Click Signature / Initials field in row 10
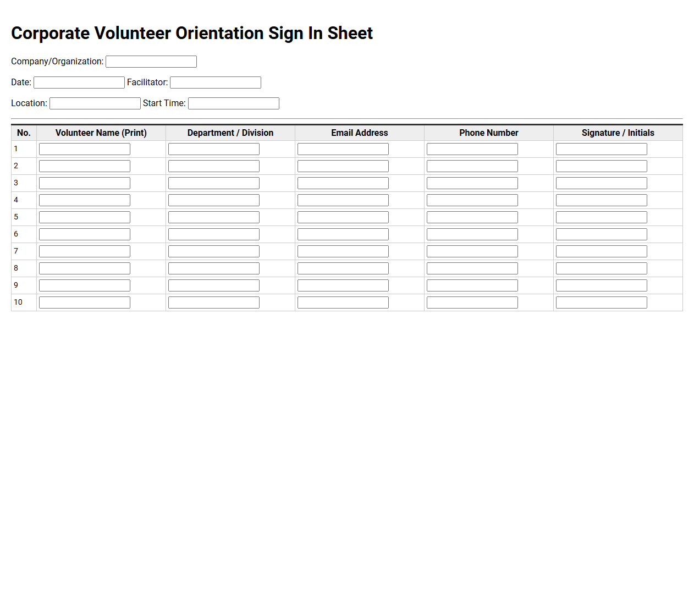The height and width of the screenshot is (616, 694). pos(602,302)
